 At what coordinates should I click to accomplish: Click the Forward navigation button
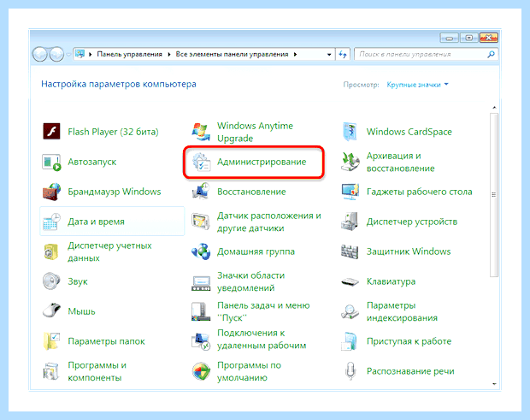point(56,54)
